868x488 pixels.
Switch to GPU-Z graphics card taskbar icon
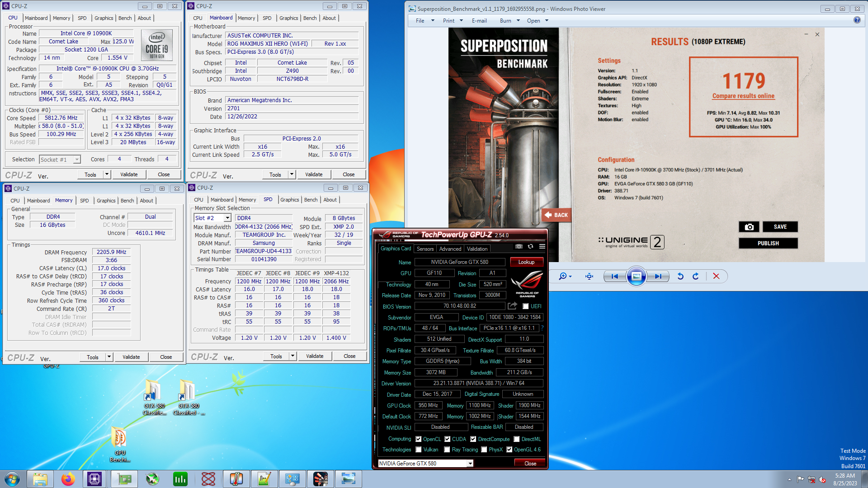[x=124, y=479]
